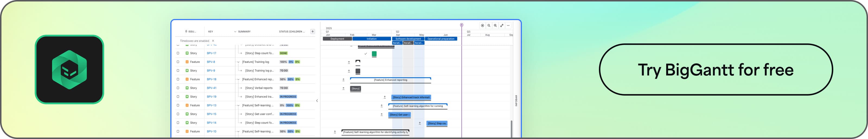Check the box for BPV-18 row
This screenshot has width=868, height=139.
pos(178,79)
